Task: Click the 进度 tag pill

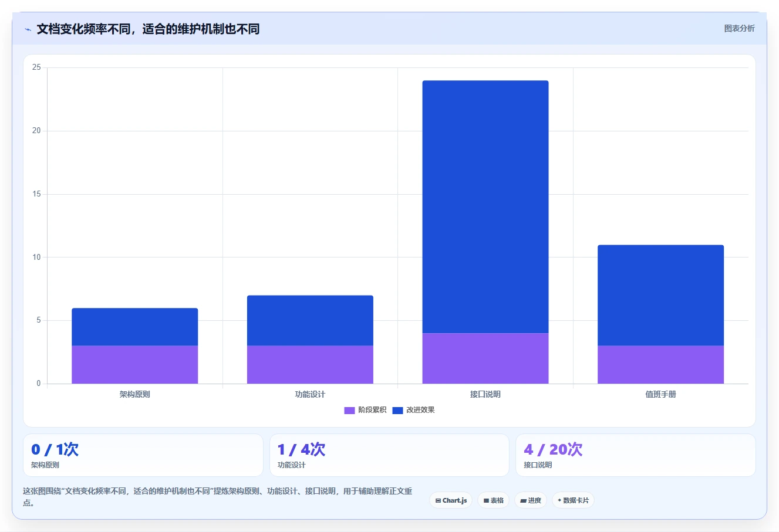Action: (x=531, y=500)
